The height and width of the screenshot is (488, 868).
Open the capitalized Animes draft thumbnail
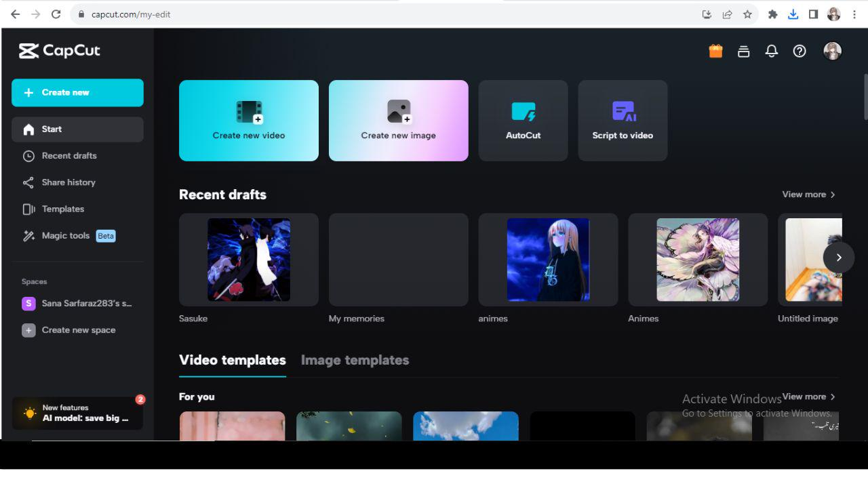698,260
